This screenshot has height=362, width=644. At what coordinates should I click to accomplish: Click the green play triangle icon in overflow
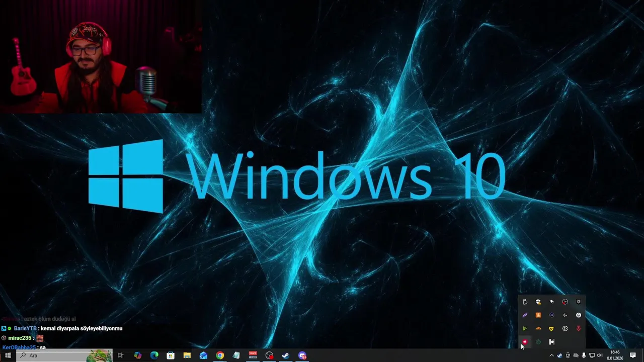click(x=525, y=328)
